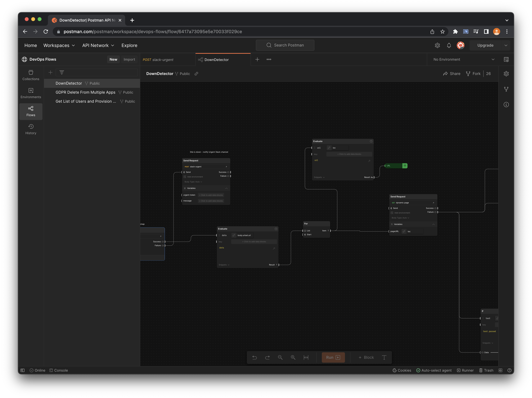Open Flows in the left sidebar
Image resolution: width=532 pixels, height=398 pixels.
tap(31, 111)
